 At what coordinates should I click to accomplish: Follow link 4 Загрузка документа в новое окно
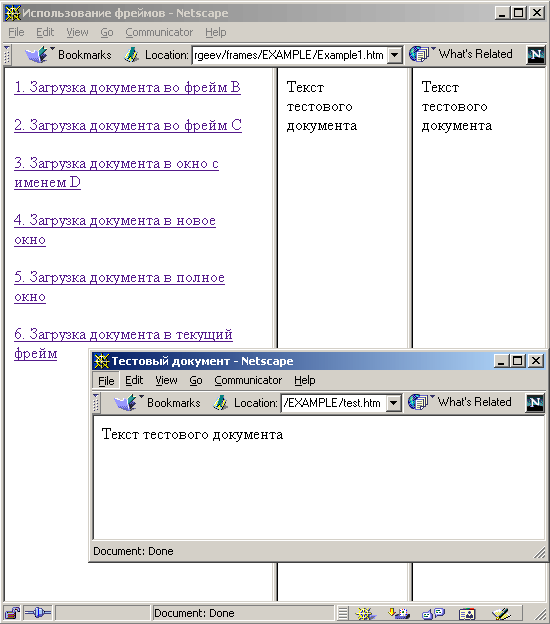click(x=115, y=230)
